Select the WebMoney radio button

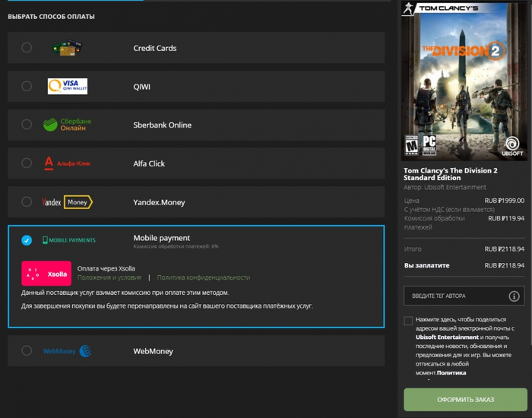tap(27, 350)
